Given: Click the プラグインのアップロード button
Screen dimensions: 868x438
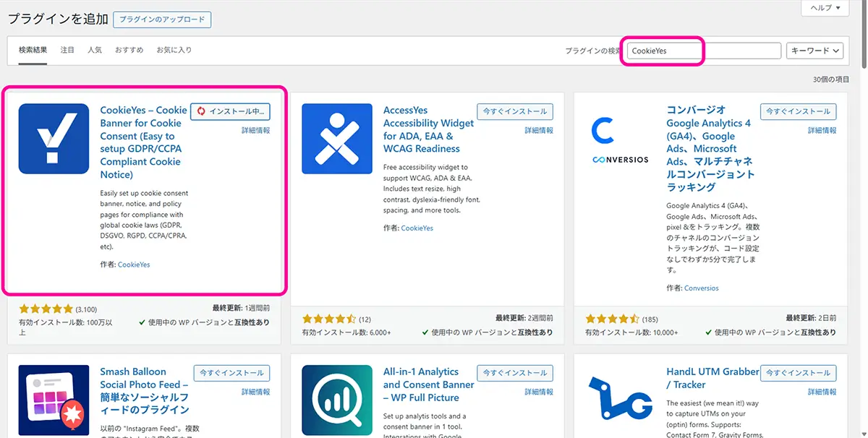Looking at the screenshot, I should [x=162, y=20].
